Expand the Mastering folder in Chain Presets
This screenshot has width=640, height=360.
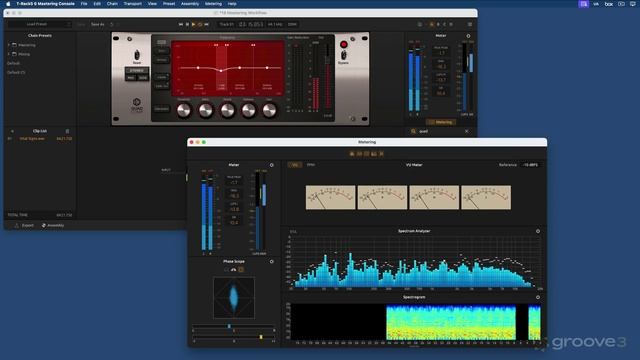9,45
